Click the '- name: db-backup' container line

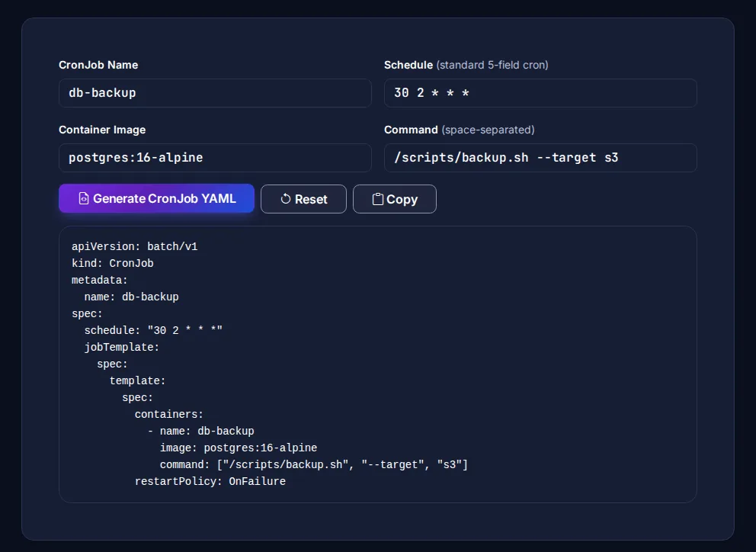point(200,432)
